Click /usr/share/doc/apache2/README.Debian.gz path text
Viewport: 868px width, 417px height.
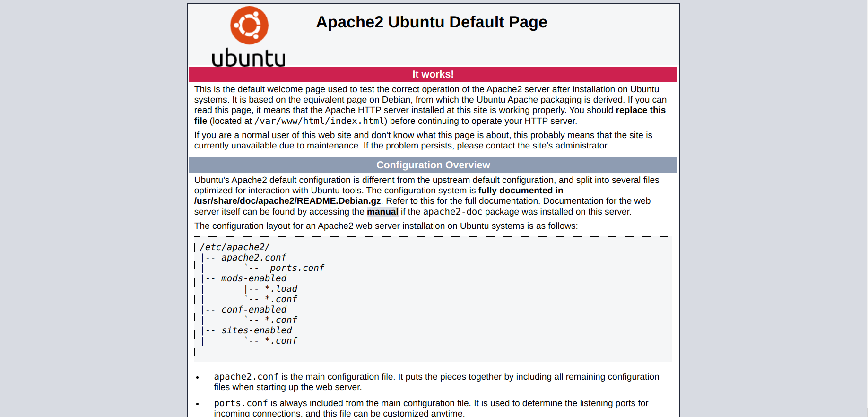[x=287, y=201]
